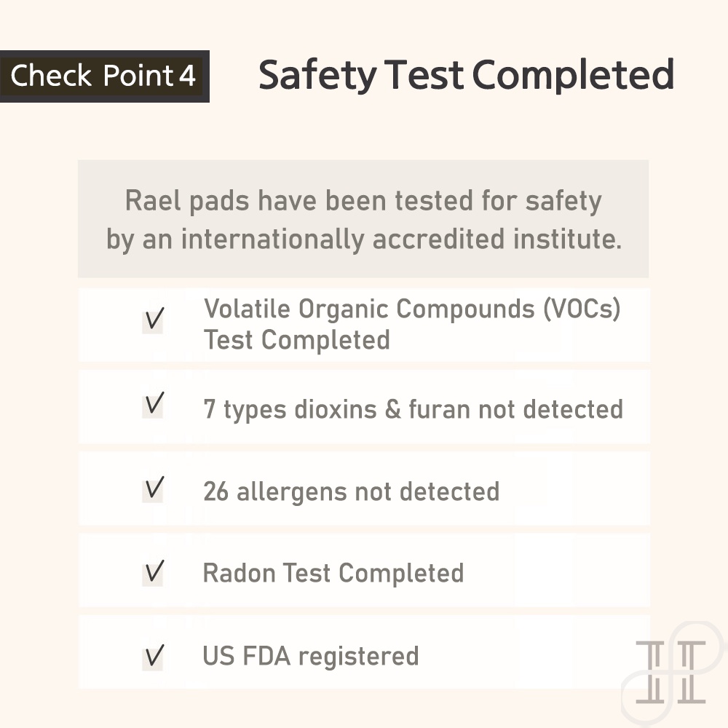
Task: Click the Test Completed second line text
Action: click(297, 340)
